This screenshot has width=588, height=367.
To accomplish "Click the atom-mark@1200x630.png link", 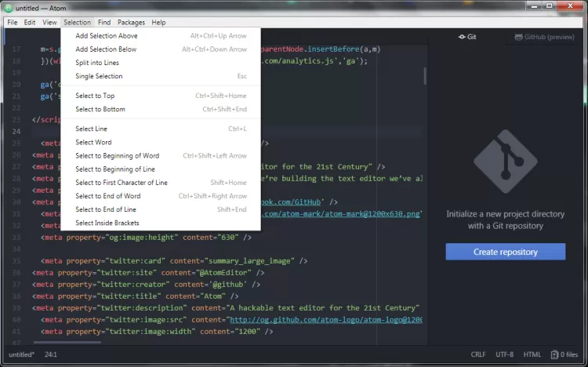I will 340,214.
